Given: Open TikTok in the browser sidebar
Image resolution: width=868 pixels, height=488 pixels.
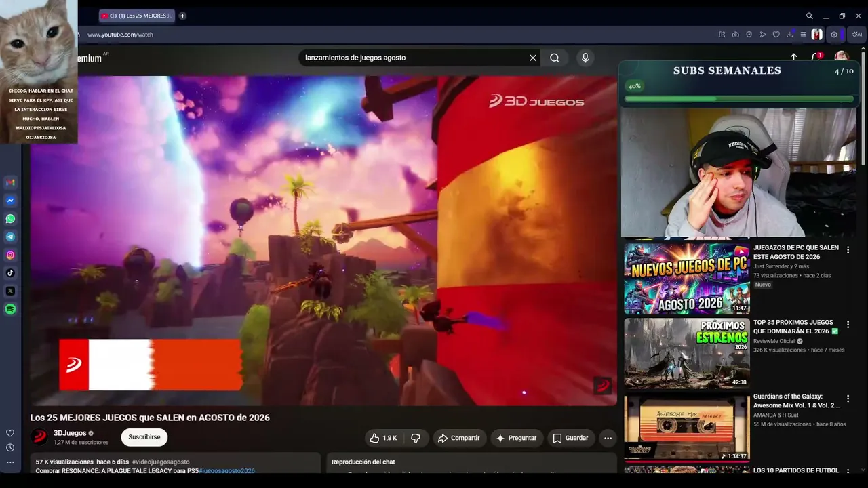Looking at the screenshot, I should click(10, 273).
